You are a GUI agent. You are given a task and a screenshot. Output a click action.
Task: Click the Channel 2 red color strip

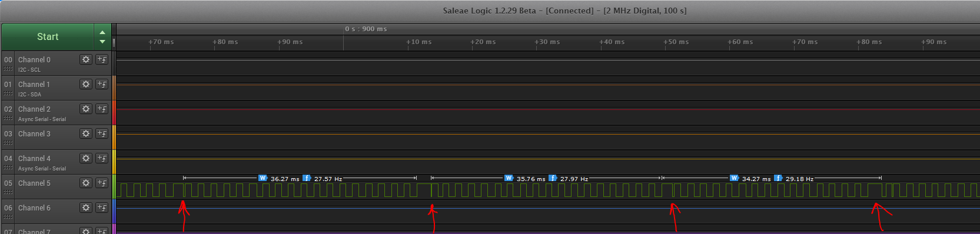click(114, 113)
